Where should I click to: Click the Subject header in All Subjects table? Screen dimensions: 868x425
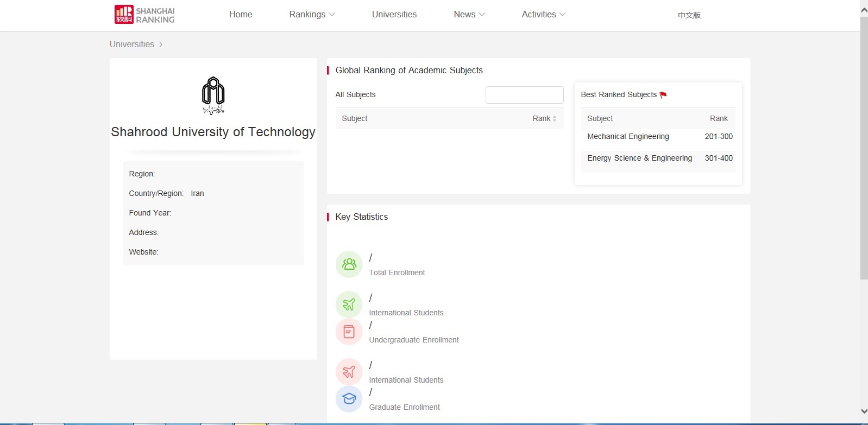(x=355, y=118)
